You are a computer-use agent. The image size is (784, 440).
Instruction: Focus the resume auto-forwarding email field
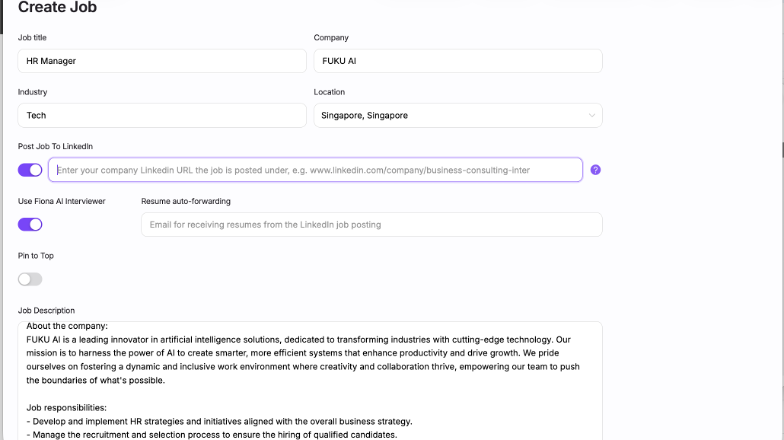click(x=371, y=225)
